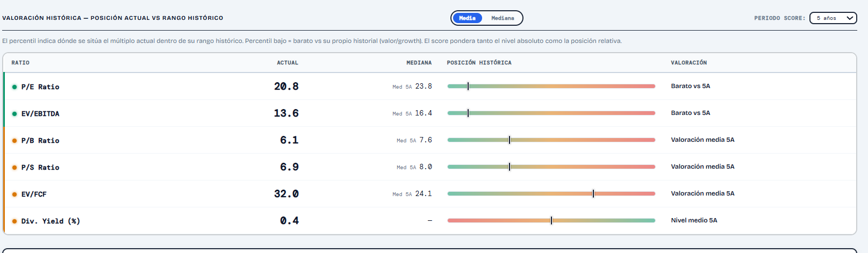Click the actual value 6.1
This screenshot has width=868, height=253.
(x=289, y=140)
